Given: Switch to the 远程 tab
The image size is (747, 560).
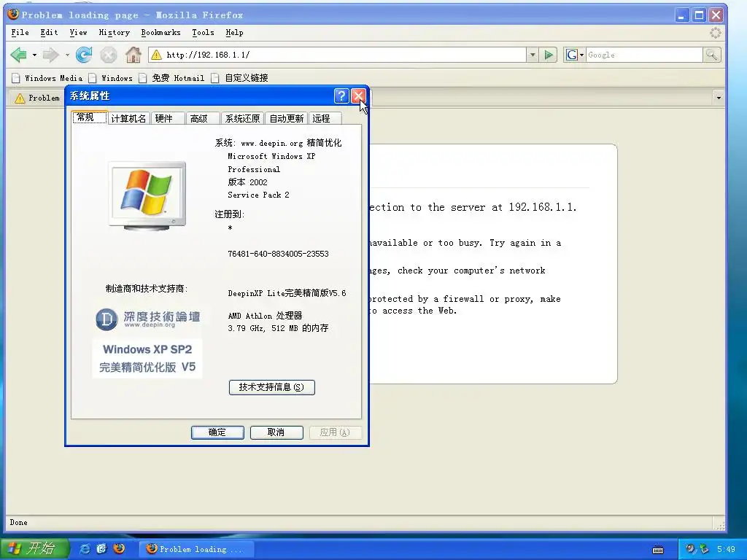Looking at the screenshot, I should tap(325, 119).
